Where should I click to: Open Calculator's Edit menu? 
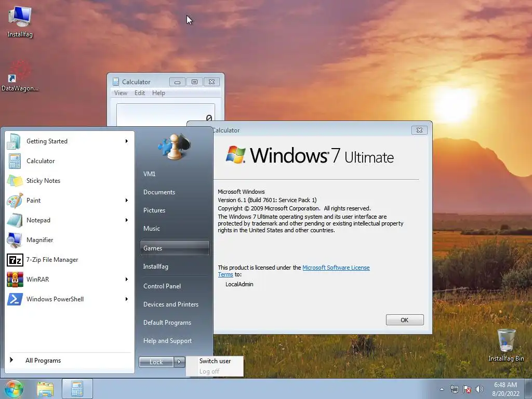[139, 92]
